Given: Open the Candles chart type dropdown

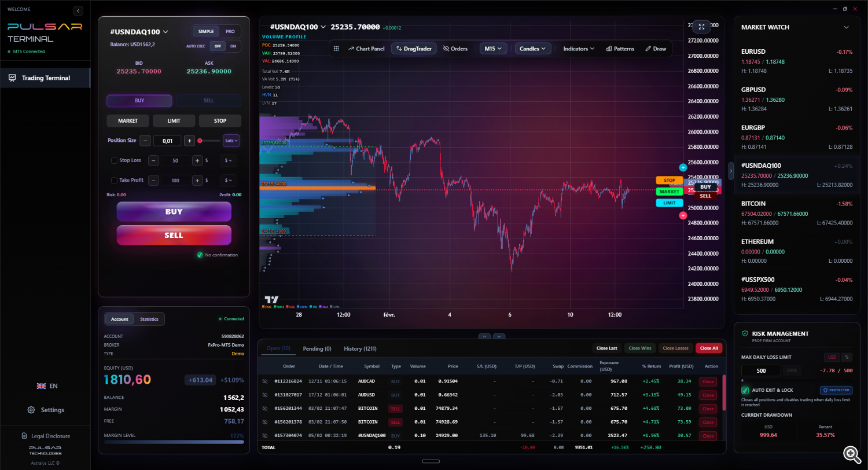Looking at the screenshot, I should (534, 49).
